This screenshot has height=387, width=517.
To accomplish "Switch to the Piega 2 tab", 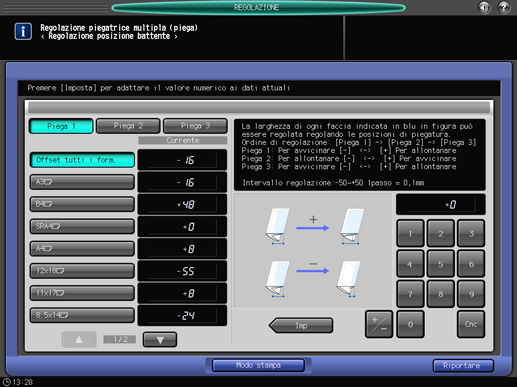I will (128, 126).
